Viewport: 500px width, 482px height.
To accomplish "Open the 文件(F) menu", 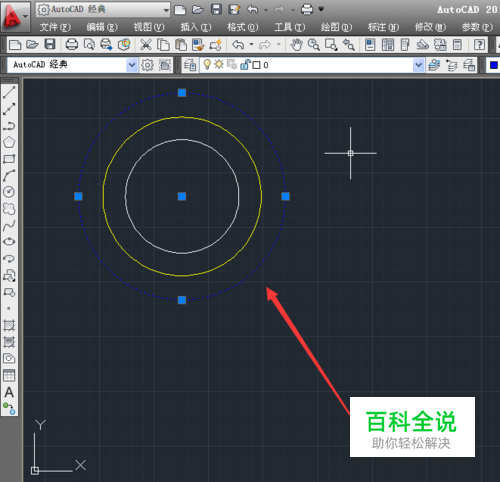I will tap(55, 27).
